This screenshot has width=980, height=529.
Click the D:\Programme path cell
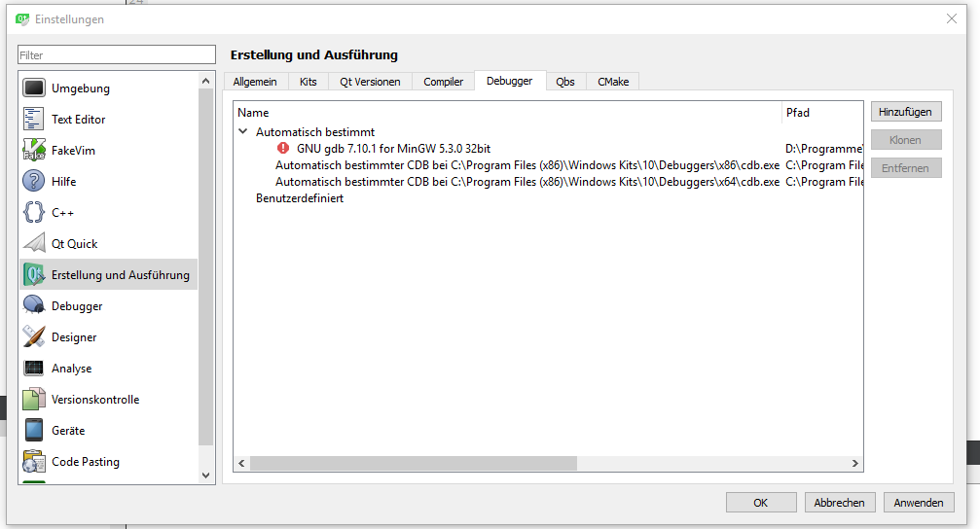click(x=823, y=149)
